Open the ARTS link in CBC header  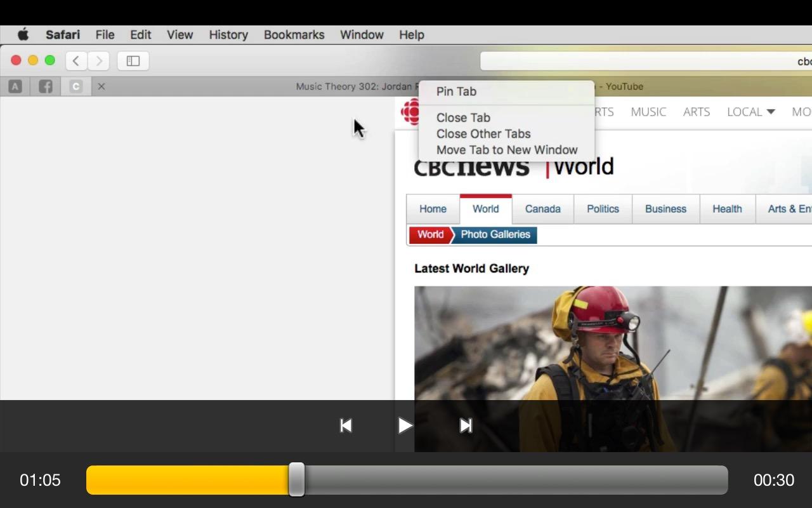pyautogui.click(x=697, y=112)
